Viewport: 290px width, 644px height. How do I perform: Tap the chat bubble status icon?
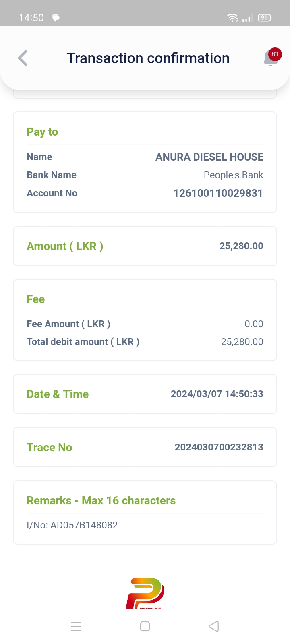[x=56, y=18]
